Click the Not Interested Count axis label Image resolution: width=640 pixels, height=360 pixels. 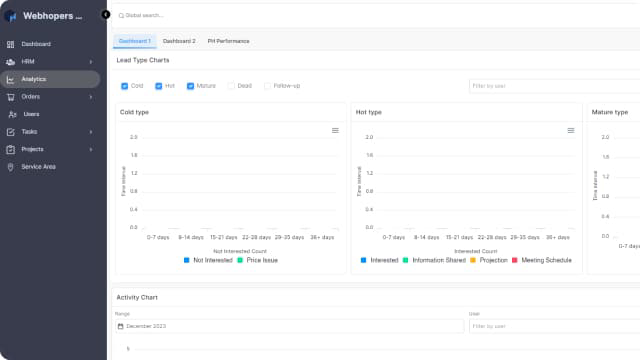(x=240, y=251)
